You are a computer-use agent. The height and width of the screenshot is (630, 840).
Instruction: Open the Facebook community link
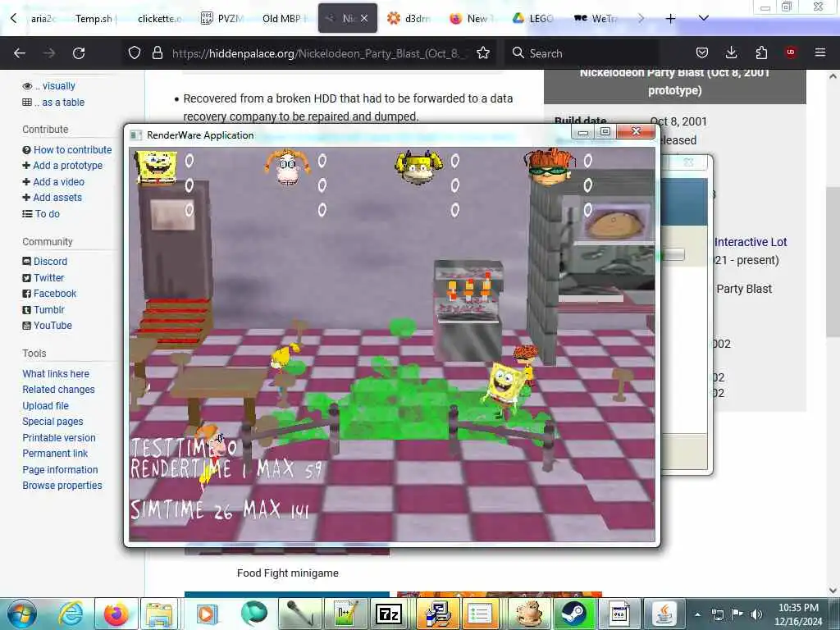55,294
